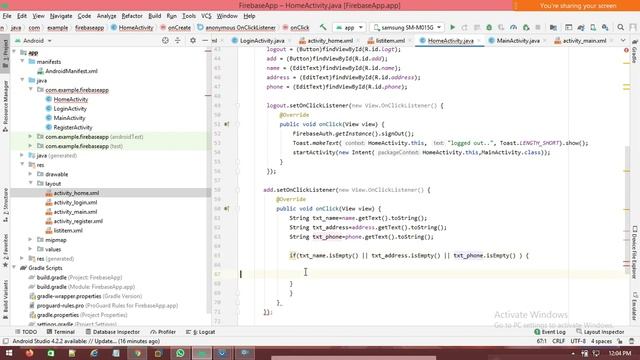Click HomeActivity breadcrumb in navigation bar
This screenshot has width=640, height=360.
tap(132, 28)
